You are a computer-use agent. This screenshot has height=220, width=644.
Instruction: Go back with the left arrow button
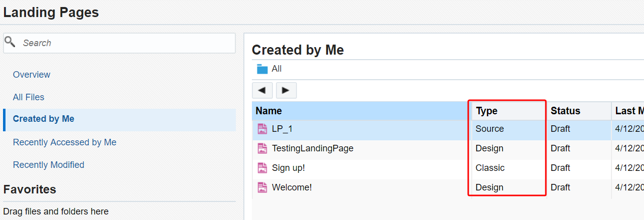(x=262, y=90)
